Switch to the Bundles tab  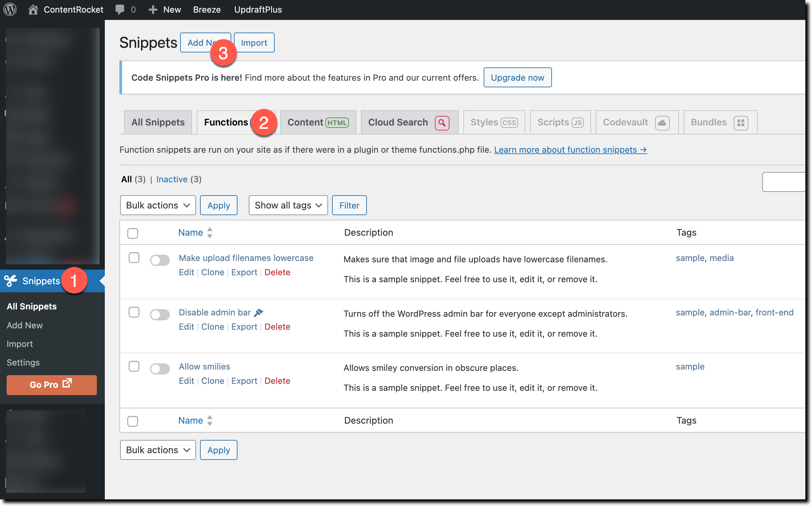[x=720, y=122]
